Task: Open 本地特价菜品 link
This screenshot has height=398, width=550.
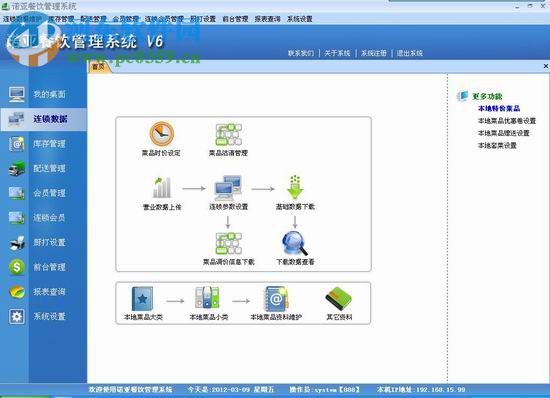Action: tap(499, 109)
